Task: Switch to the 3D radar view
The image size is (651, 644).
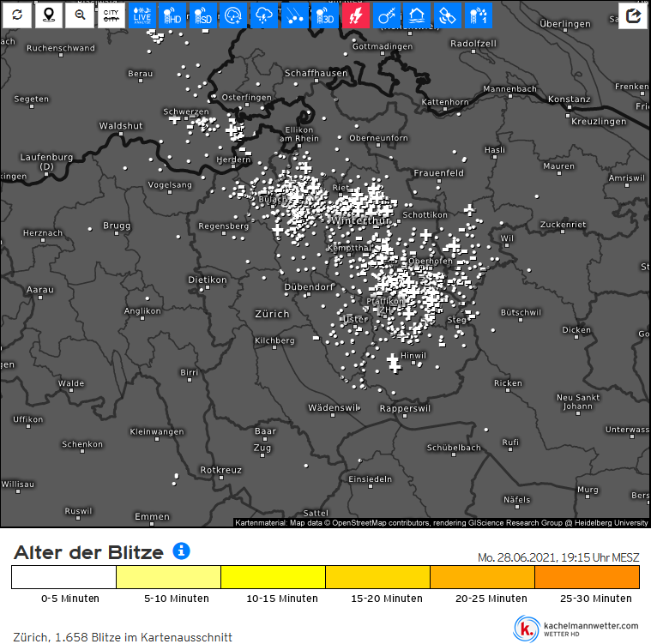Action: pos(325,15)
